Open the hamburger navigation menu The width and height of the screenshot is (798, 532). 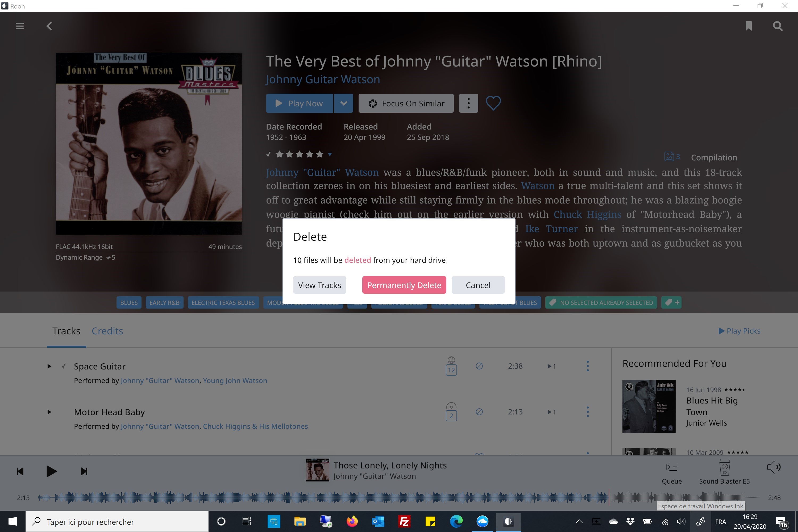point(20,26)
